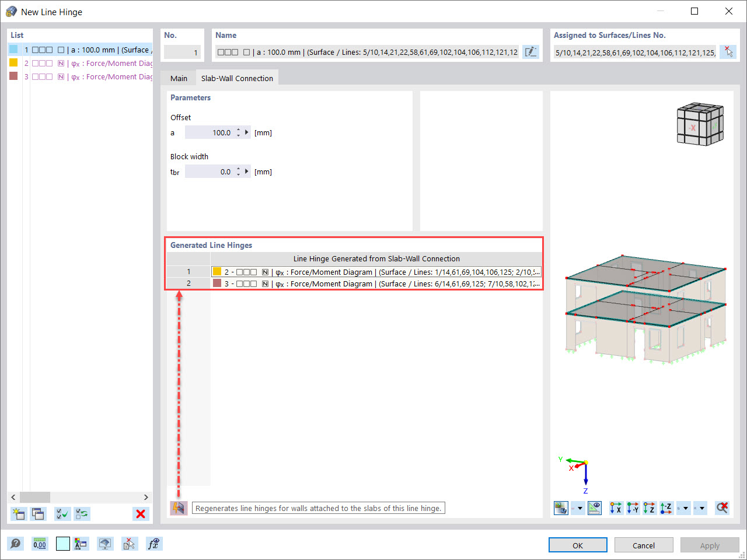Image resolution: width=747 pixels, height=560 pixels.
Task: Select list item 3 Force/Moment Diagram
Action: click(x=81, y=76)
